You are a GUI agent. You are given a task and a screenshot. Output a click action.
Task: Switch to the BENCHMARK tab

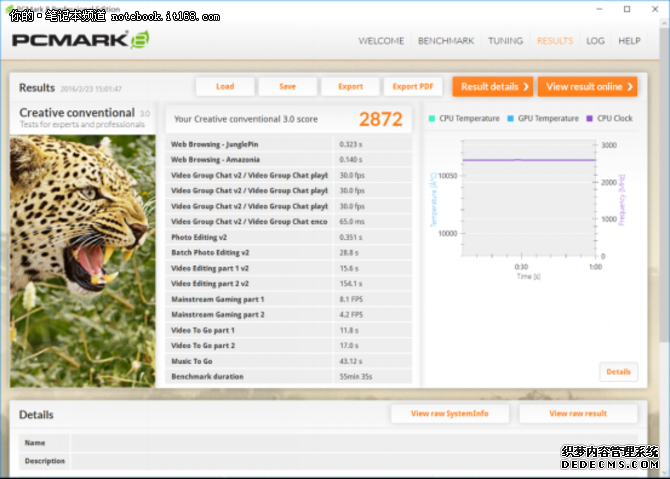coord(446,41)
